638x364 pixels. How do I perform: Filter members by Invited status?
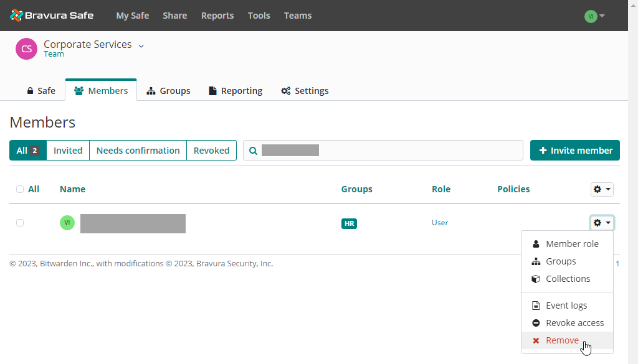68,151
